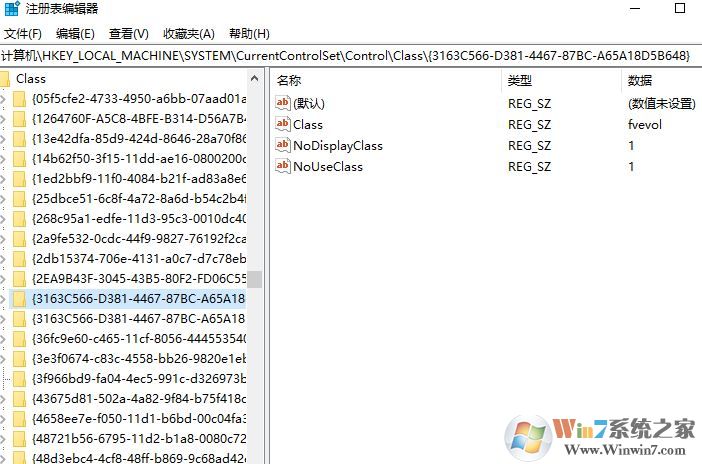This screenshot has width=702, height=464.
Task: Click folder icon of key {25dbce51-6c8f-4a72
Action: (19, 199)
